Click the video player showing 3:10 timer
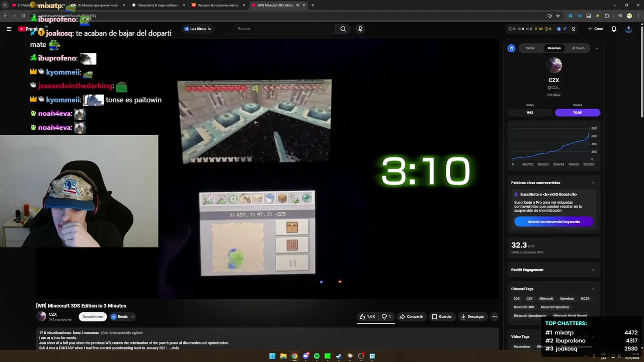 pyautogui.click(x=267, y=169)
